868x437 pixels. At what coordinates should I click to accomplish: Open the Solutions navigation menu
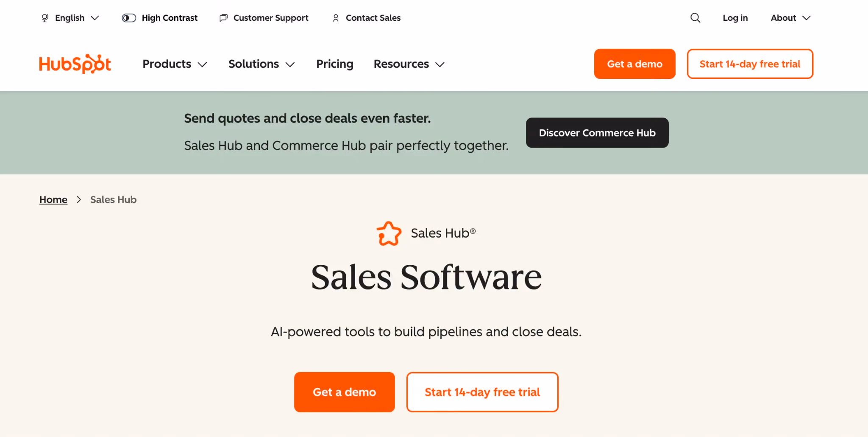pyautogui.click(x=262, y=64)
